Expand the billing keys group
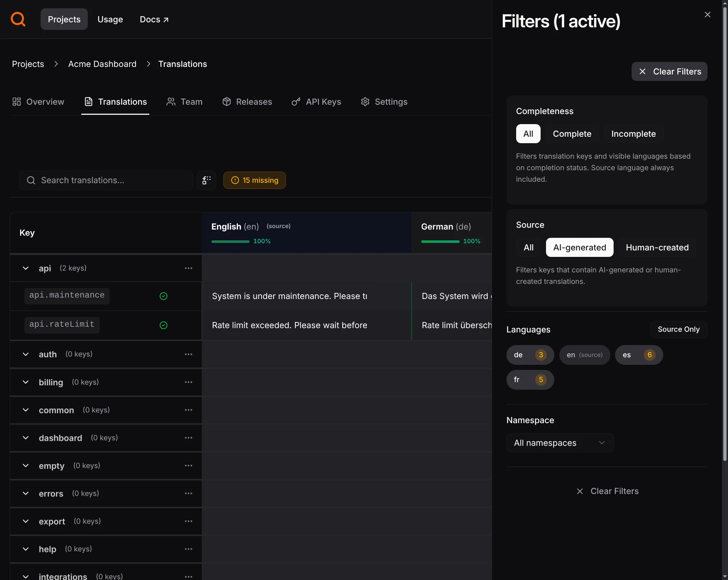The width and height of the screenshot is (728, 580). click(x=25, y=382)
